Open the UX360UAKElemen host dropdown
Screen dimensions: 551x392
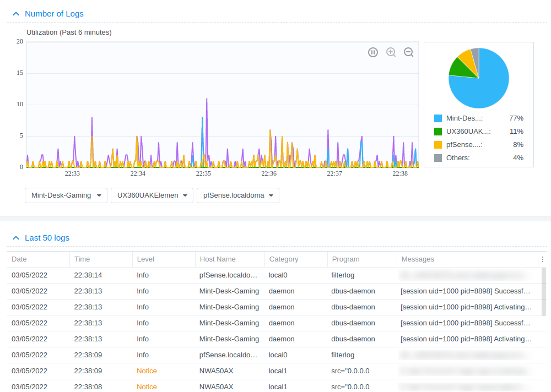[x=152, y=195]
